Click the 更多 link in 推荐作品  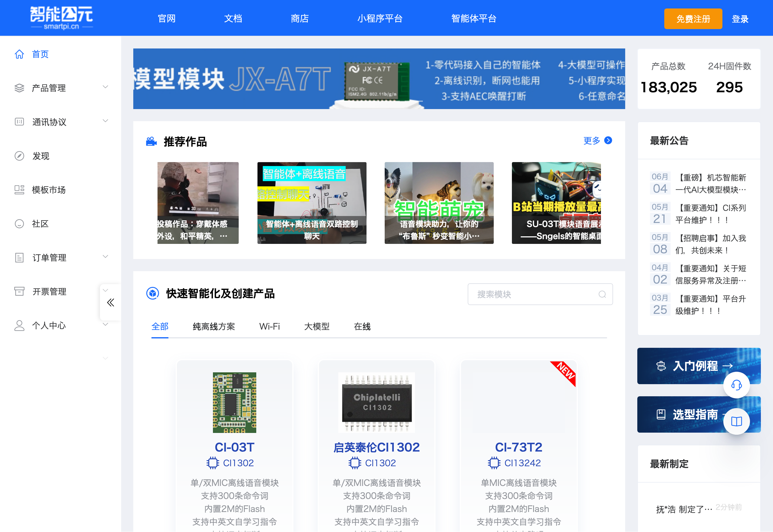592,141
